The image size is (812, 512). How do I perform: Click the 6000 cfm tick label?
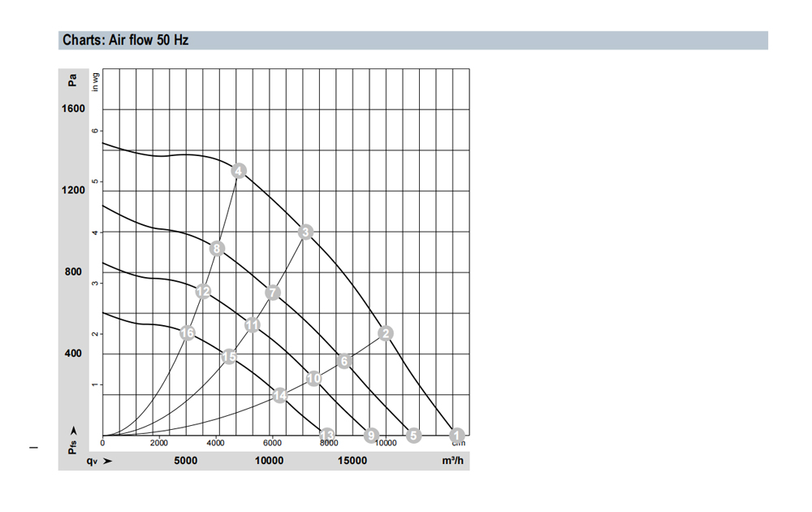[272, 443]
